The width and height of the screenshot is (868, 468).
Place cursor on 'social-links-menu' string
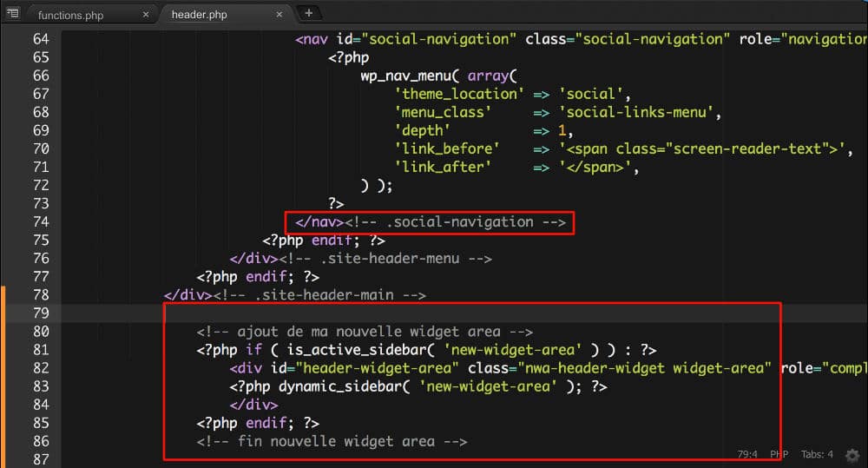point(636,112)
